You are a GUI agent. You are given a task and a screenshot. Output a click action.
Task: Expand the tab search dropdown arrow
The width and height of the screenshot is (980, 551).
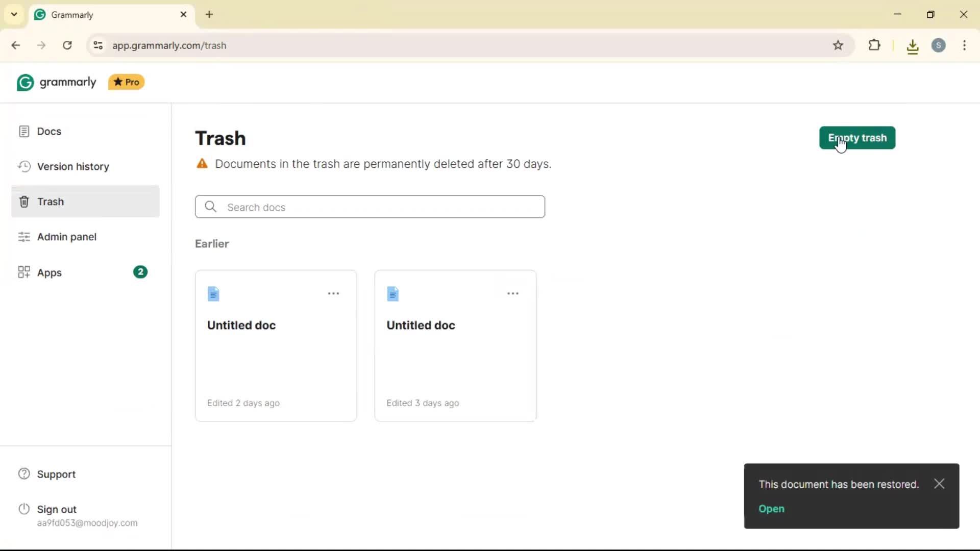click(14, 14)
